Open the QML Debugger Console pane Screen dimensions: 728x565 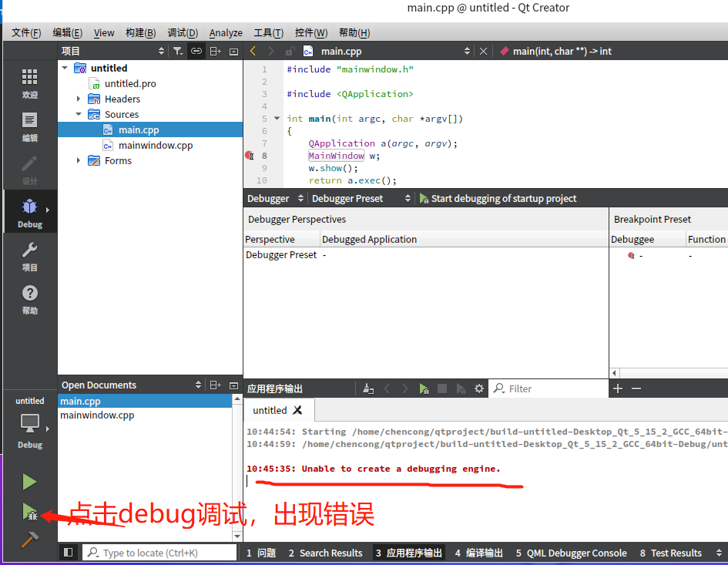pos(571,553)
